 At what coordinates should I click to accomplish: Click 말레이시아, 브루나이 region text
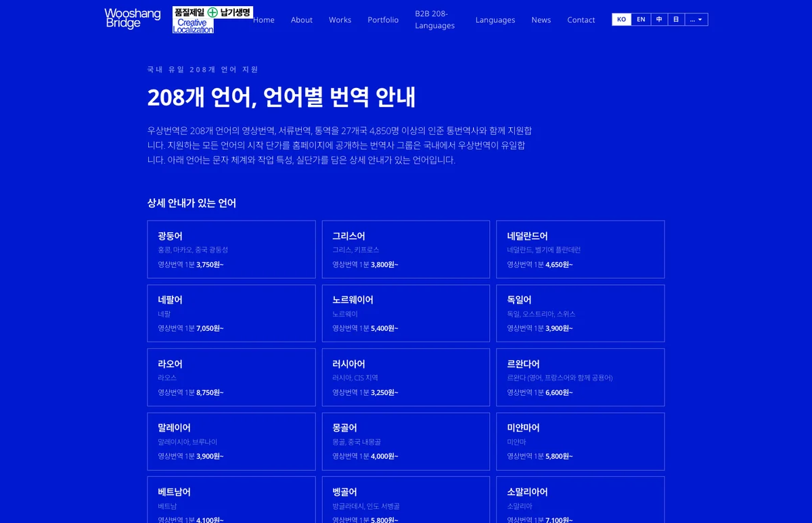187,442
